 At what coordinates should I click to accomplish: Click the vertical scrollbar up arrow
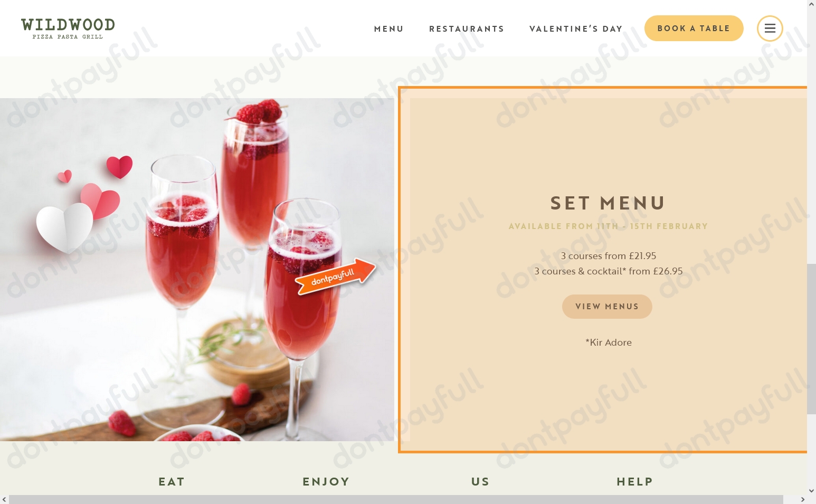[811, 4]
